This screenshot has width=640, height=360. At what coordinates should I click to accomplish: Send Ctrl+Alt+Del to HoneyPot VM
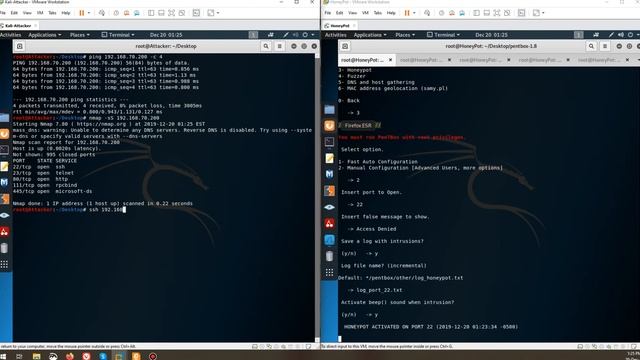pyautogui.click(x=427, y=13)
